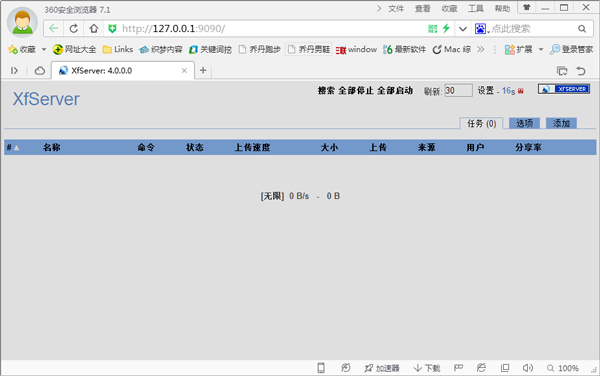
Task: Open the Links bookmark folder
Action: (118, 49)
